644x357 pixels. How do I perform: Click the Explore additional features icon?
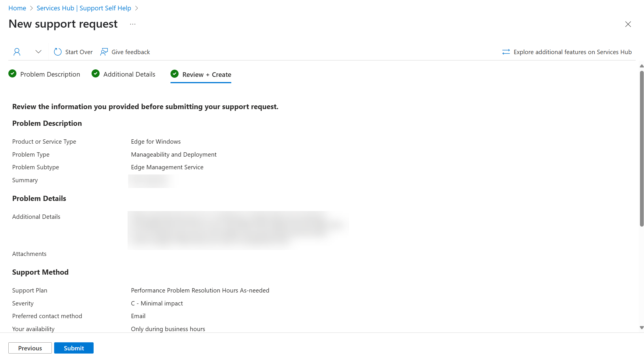505,52
